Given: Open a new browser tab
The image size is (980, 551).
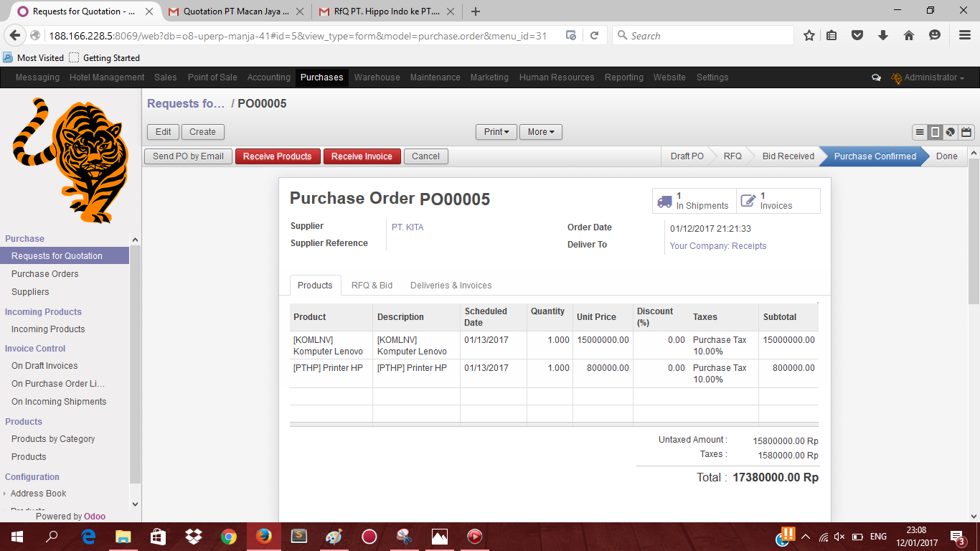Looking at the screenshot, I should click(476, 11).
